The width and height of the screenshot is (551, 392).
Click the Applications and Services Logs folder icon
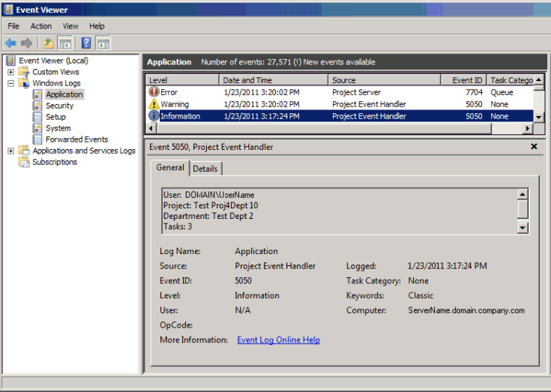24,151
